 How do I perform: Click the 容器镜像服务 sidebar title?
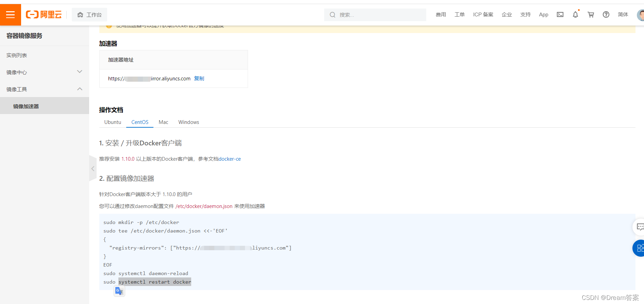[24, 36]
